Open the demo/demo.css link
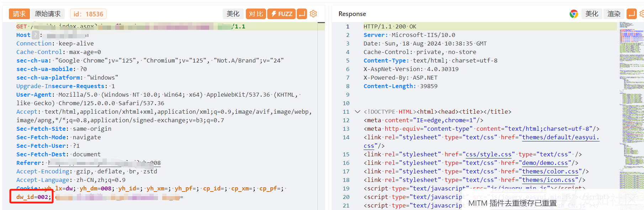The height and width of the screenshot is (210, 644). coord(545,163)
